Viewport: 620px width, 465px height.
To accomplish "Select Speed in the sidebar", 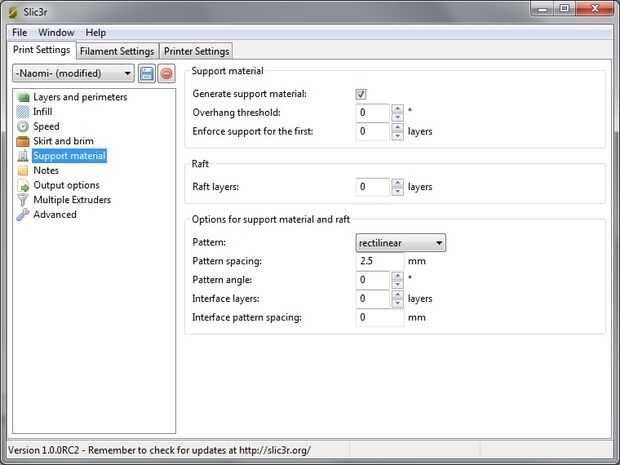I will point(46,127).
